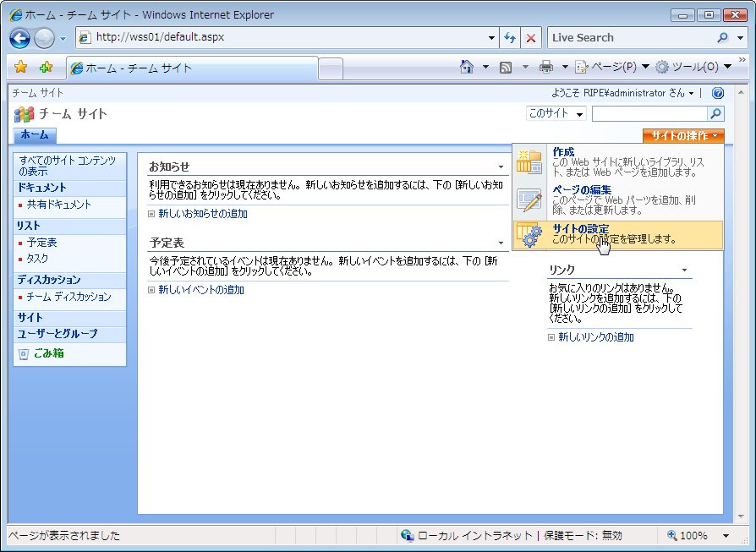Click 新しいリンクの追加 link
The width and height of the screenshot is (756, 552).
click(x=596, y=337)
